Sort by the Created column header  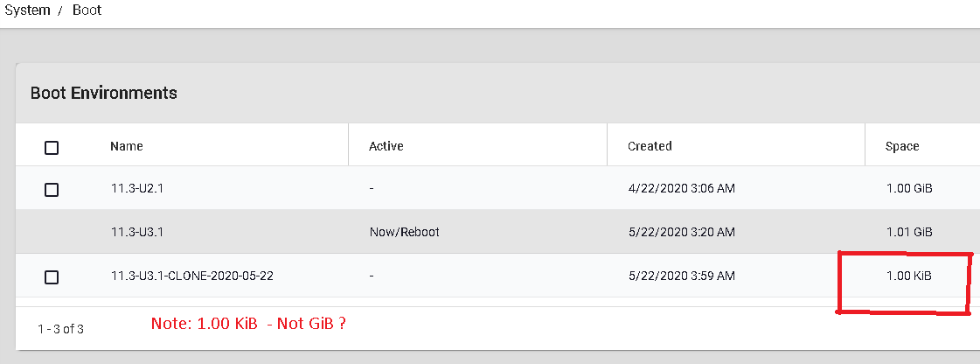click(x=650, y=146)
